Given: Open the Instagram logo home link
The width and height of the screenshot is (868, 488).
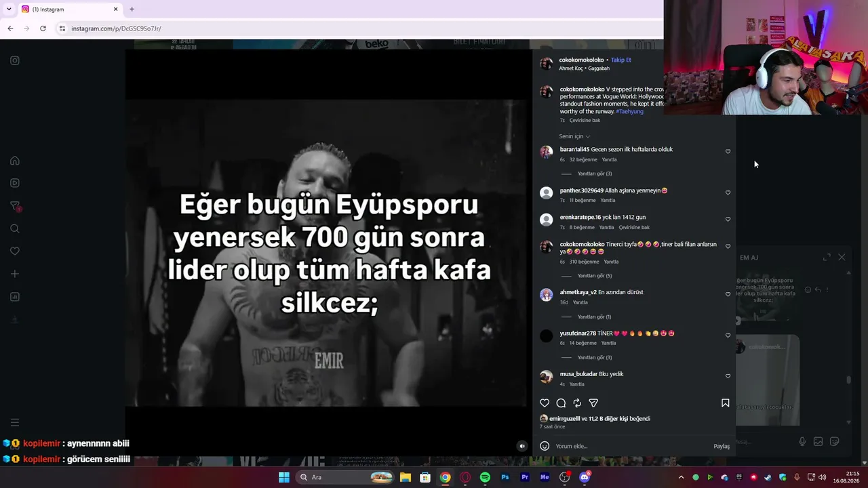Looking at the screenshot, I should tap(15, 60).
